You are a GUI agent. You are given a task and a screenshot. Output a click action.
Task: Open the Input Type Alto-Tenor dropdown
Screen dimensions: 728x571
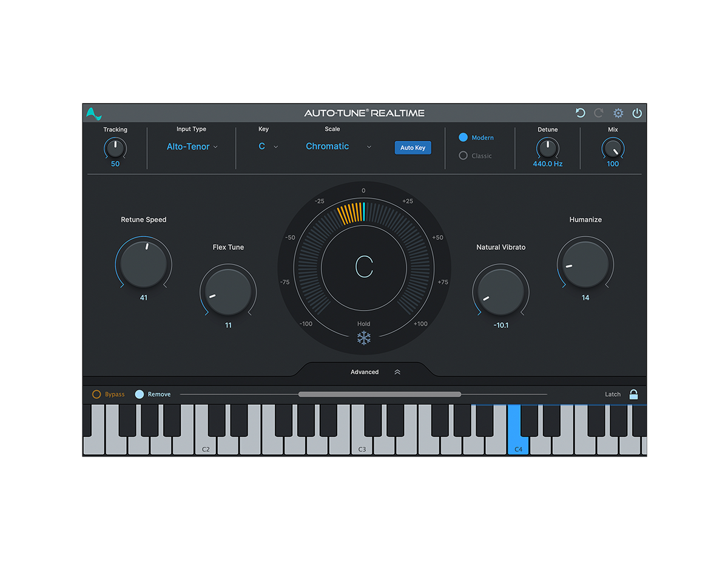(192, 147)
